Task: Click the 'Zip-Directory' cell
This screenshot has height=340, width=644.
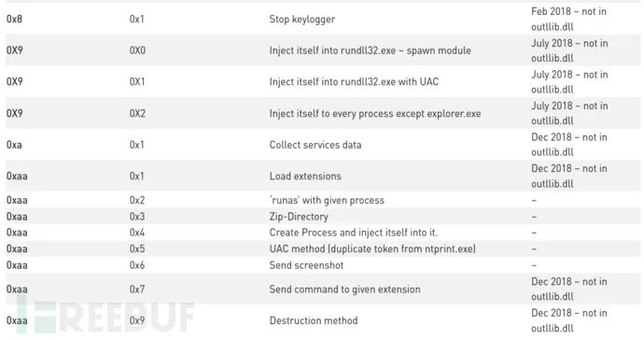Action: pos(299,217)
